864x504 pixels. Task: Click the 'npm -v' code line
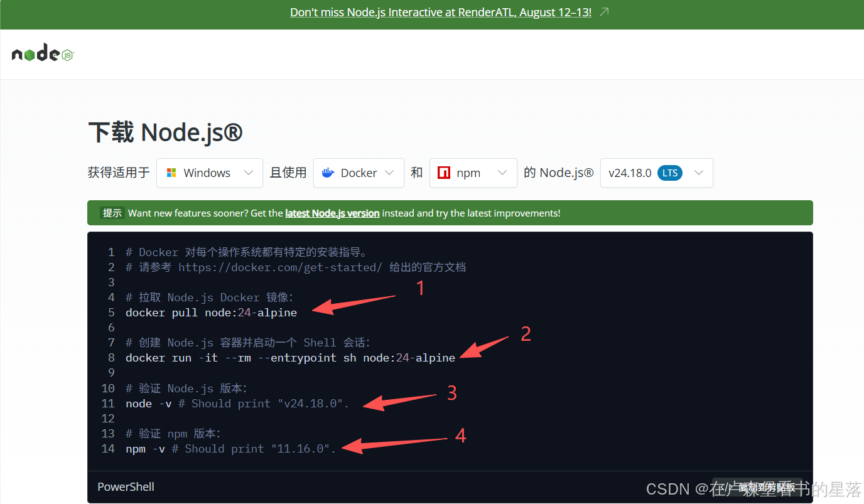click(x=231, y=449)
